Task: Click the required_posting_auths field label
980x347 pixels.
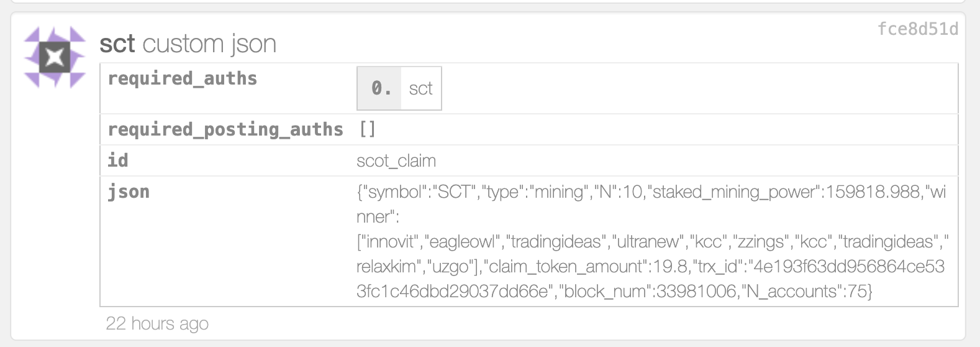Action: click(225, 129)
